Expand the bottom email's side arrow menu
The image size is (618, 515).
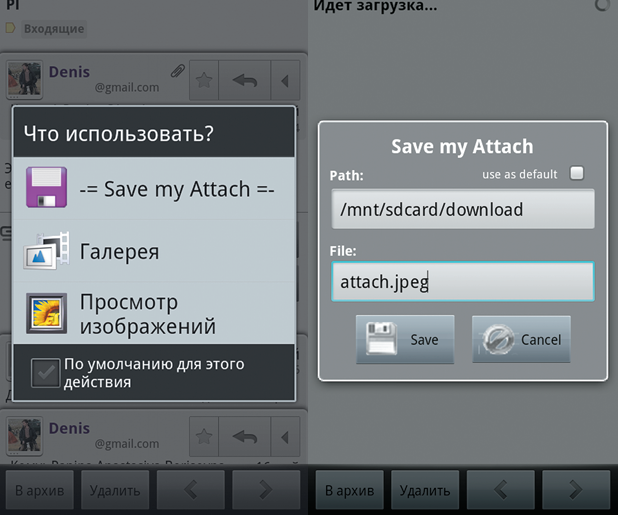[x=286, y=436]
